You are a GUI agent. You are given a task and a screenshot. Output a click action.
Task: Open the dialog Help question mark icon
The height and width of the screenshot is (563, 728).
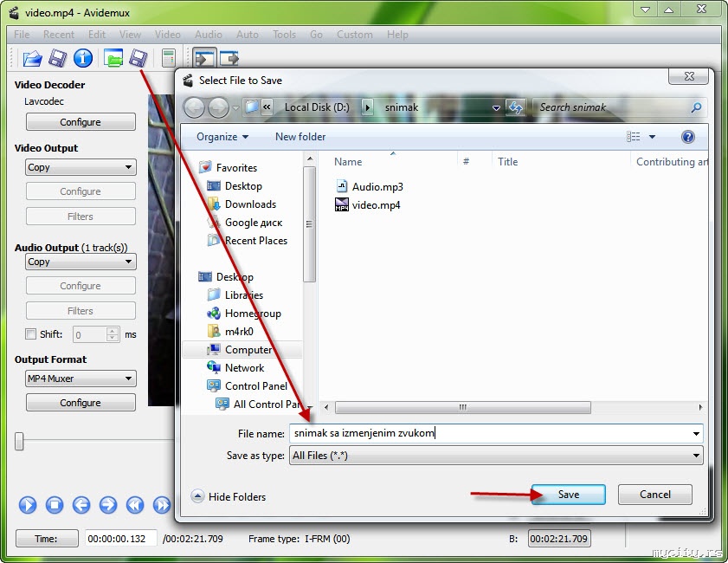pos(688,137)
